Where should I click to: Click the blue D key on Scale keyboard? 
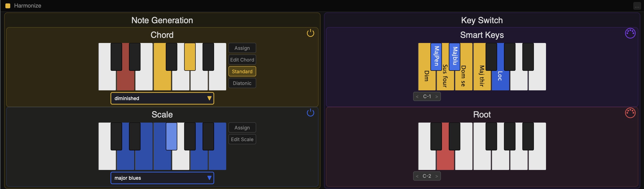click(x=126, y=160)
